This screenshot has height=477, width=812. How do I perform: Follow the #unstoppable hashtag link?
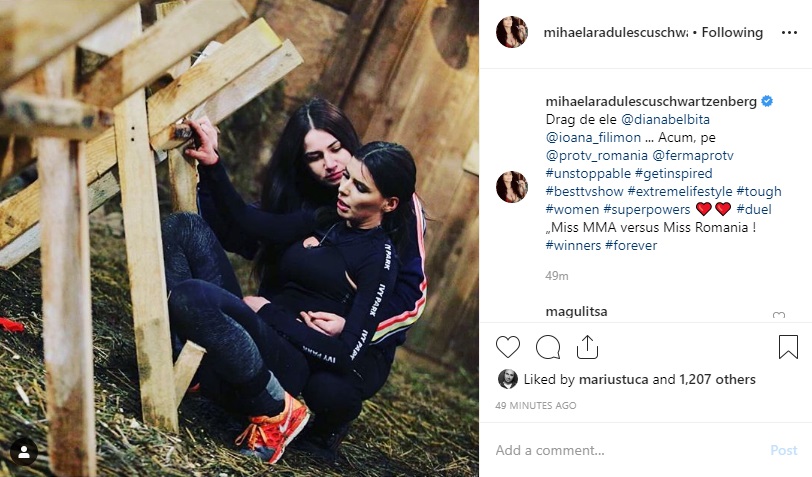pos(588,174)
